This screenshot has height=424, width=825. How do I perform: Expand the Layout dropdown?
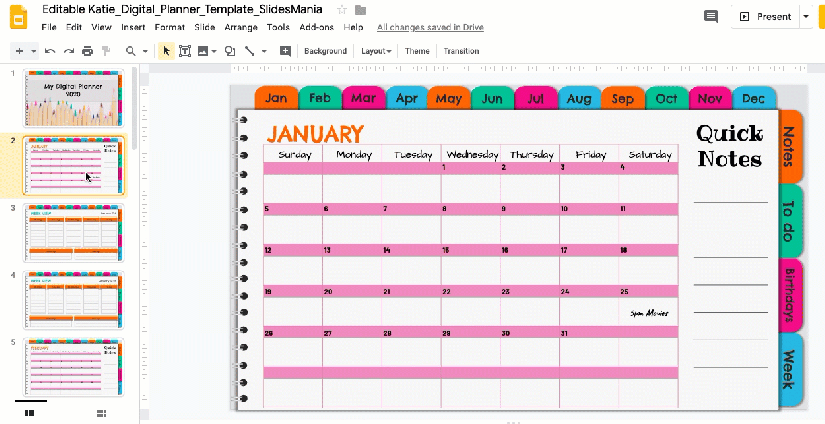pos(375,51)
